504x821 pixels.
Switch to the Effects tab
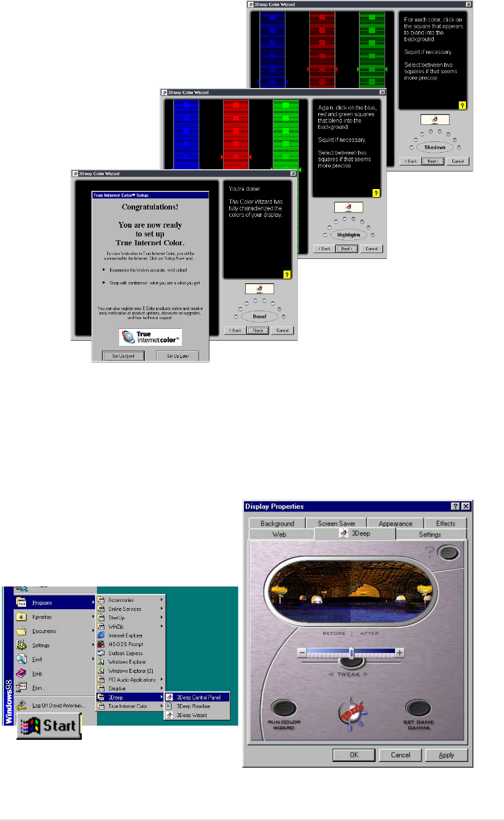tap(446, 523)
